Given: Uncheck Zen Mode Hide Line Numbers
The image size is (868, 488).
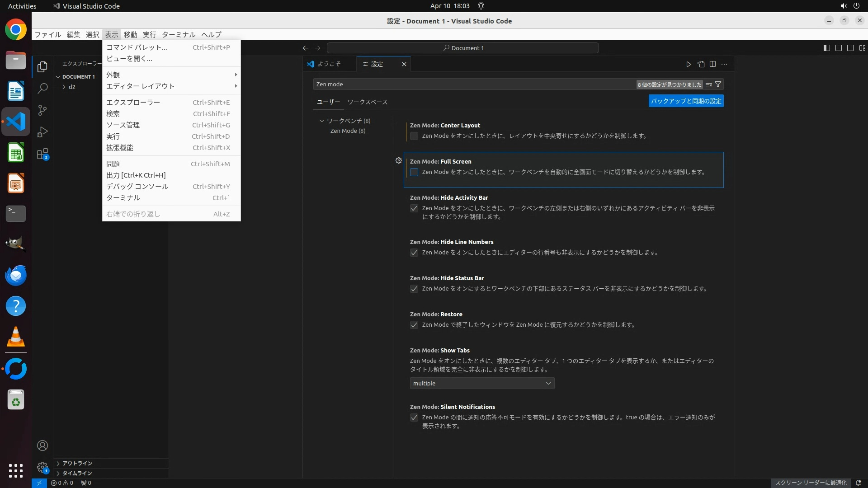Looking at the screenshot, I should (414, 253).
